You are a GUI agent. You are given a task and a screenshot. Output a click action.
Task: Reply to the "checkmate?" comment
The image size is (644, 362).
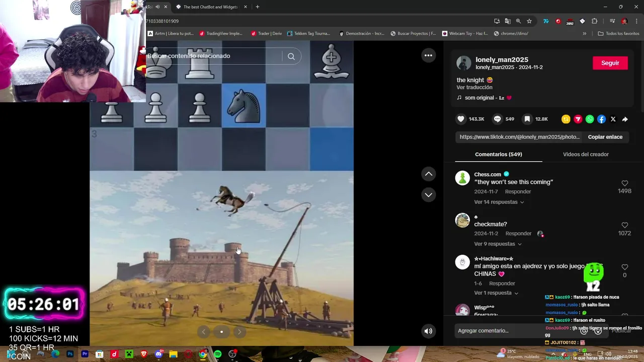coord(518,233)
